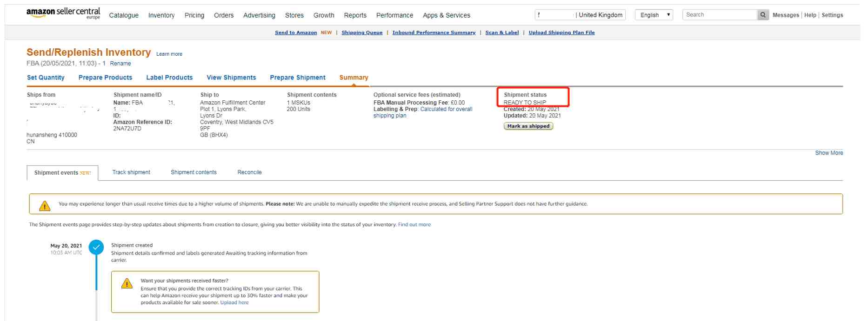The width and height of the screenshot is (868, 321).
Task: Open Inbound Performance Summary link
Action: [434, 33]
